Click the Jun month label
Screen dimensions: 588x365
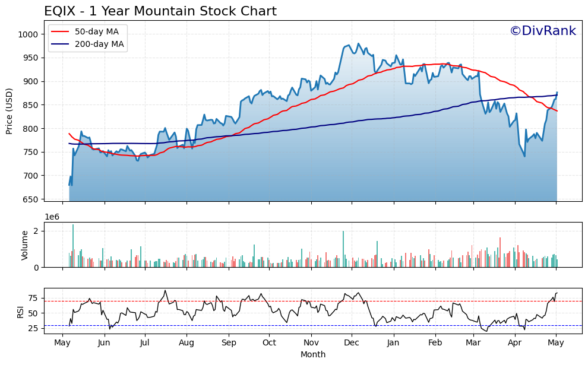click(x=104, y=343)
